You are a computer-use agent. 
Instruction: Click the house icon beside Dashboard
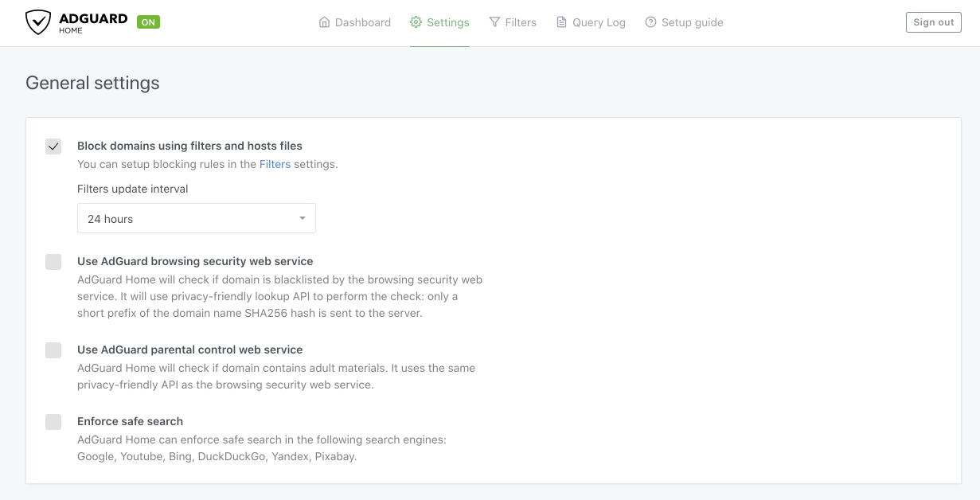click(324, 22)
